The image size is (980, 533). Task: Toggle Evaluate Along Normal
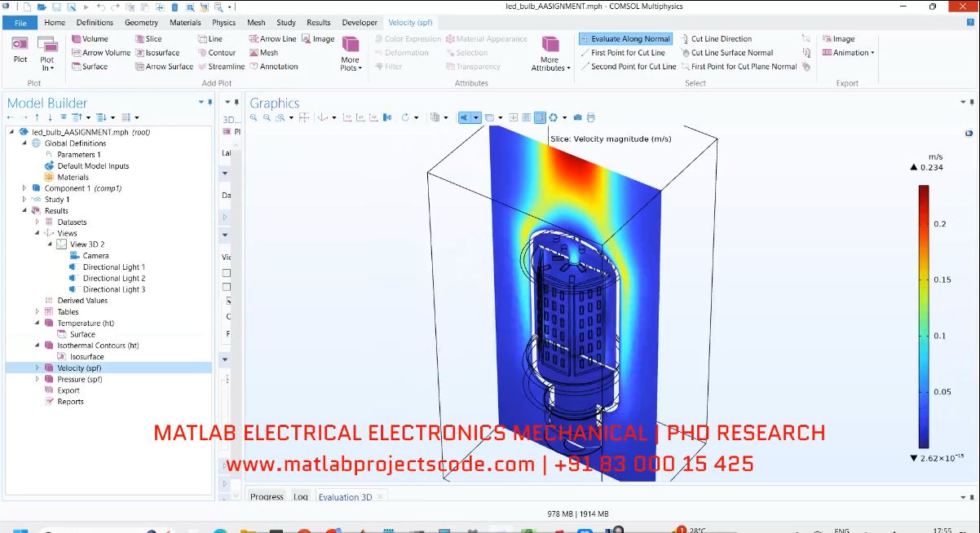coord(625,39)
